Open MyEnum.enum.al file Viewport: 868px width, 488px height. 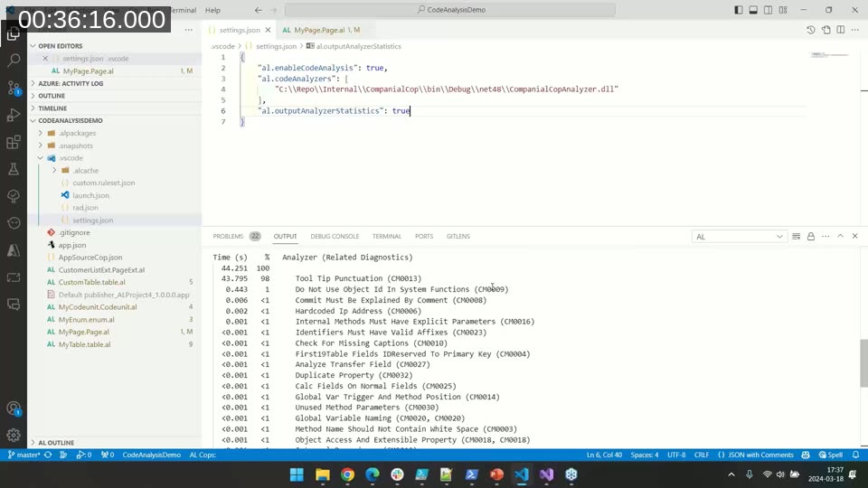pos(87,319)
